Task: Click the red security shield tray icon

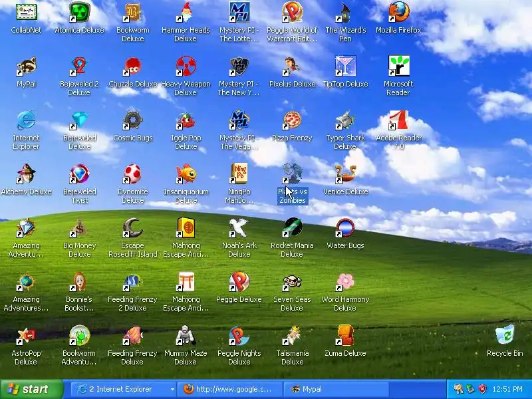Action: click(x=482, y=389)
